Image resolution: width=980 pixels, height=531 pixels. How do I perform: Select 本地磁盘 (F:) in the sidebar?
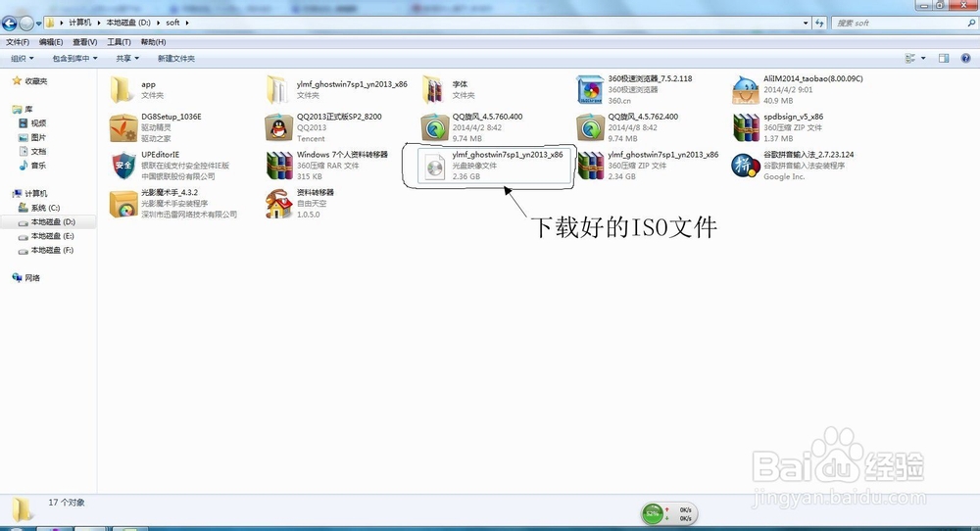53,250
